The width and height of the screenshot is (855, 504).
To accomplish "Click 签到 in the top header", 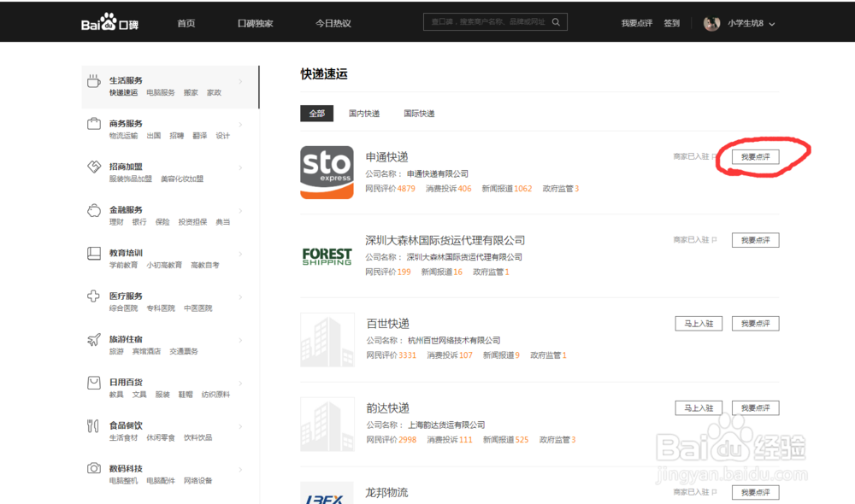I will point(672,23).
